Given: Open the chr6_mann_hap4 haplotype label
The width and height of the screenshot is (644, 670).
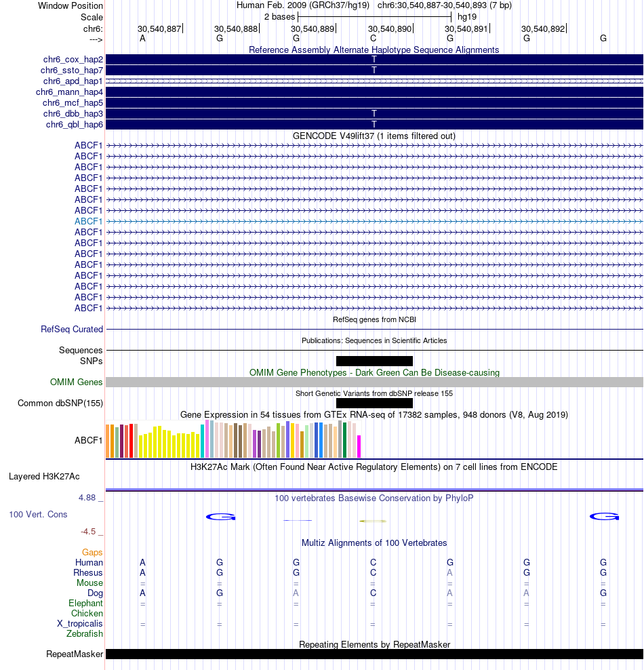Looking at the screenshot, I should 70,92.
